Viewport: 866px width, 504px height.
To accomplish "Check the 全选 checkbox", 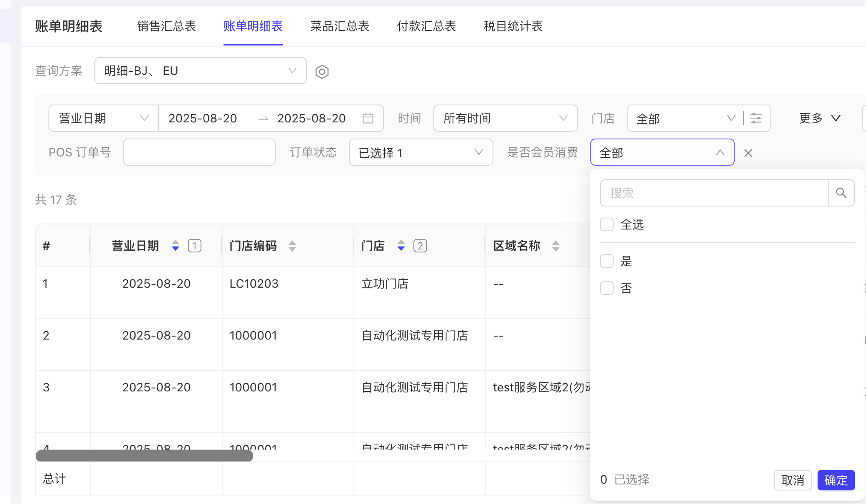I will [607, 224].
